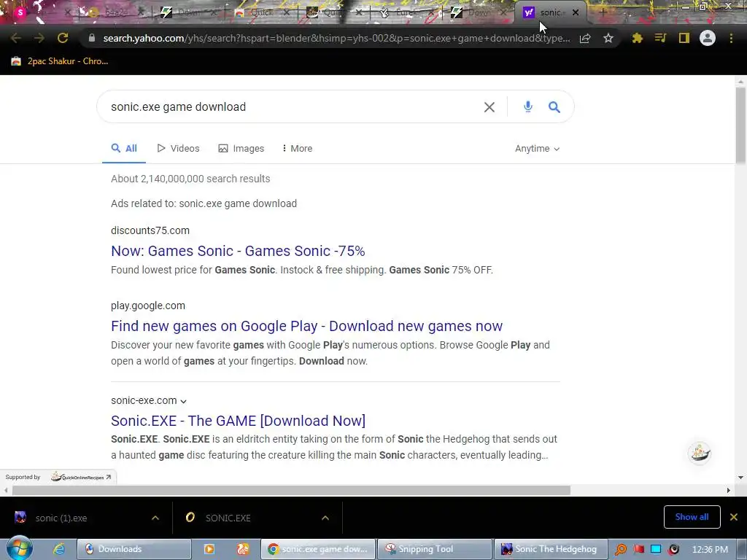Viewport: 747px width, 560px height.
Task: Open the QuickOnlineRecipes supported-by link
Action: click(81, 477)
